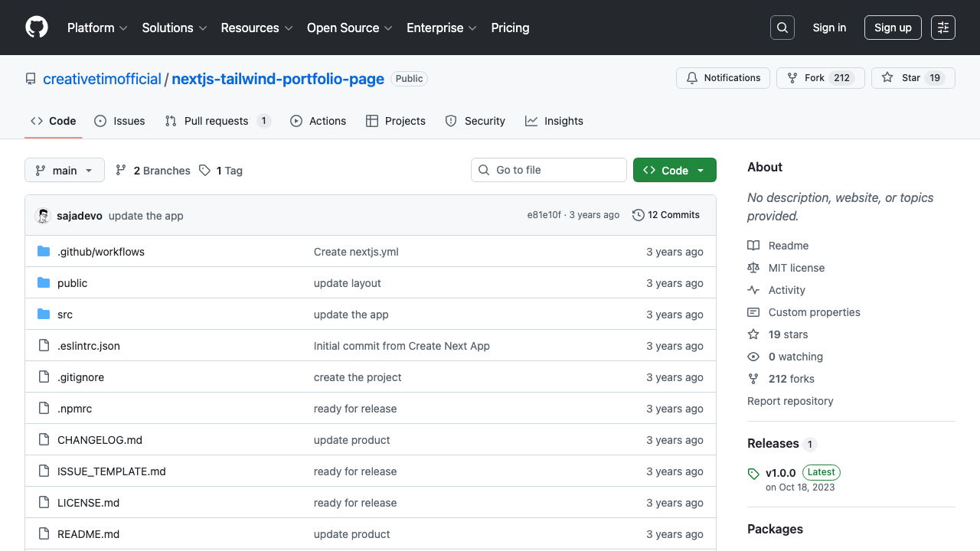The height and width of the screenshot is (551, 980).
Task: Click inside the Go to file field
Action: [548, 170]
